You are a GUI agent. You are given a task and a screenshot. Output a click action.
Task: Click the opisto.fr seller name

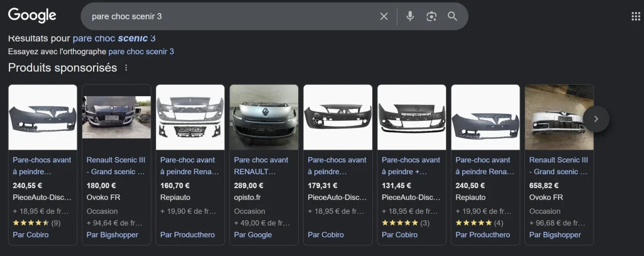pos(247,198)
